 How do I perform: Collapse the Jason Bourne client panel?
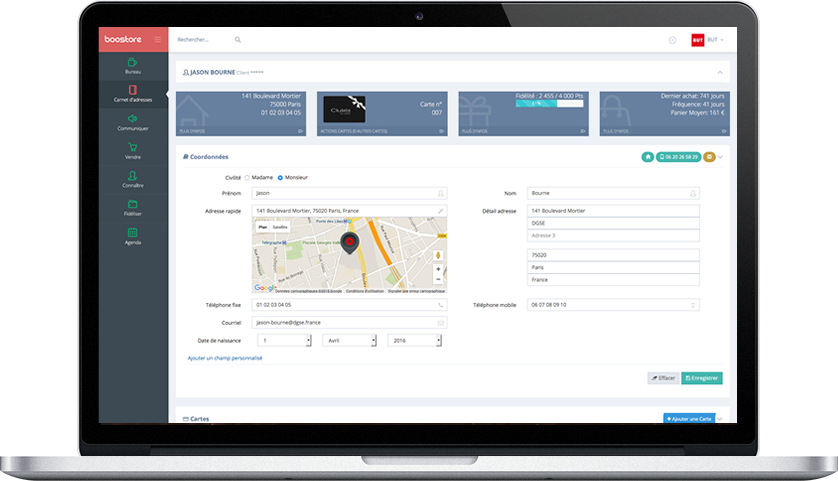tap(720, 72)
